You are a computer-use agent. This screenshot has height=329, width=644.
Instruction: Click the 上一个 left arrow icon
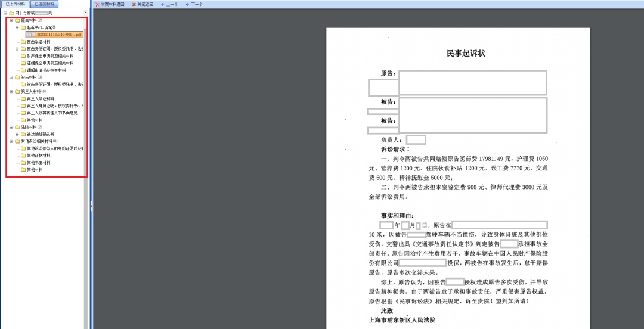(162, 4)
